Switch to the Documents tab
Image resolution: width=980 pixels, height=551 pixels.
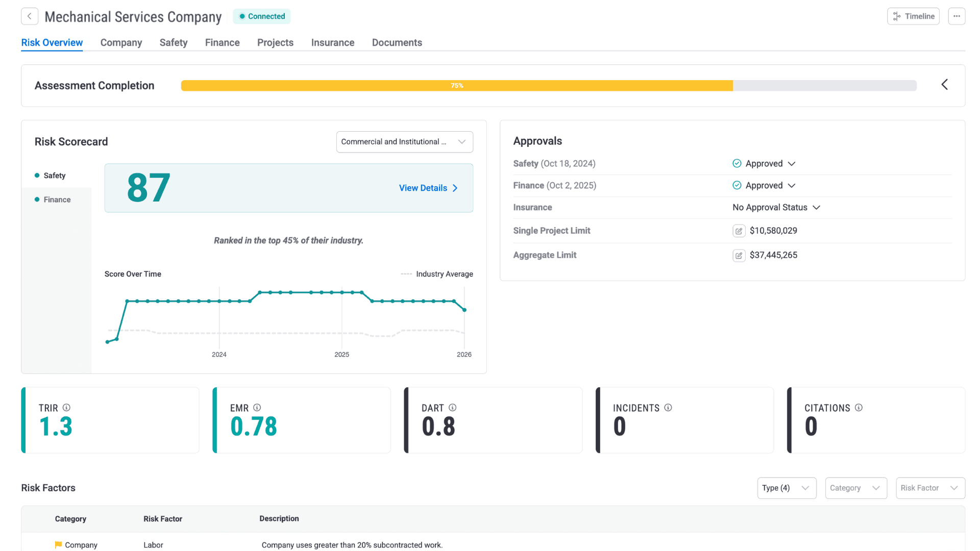click(x=397, y=43)
